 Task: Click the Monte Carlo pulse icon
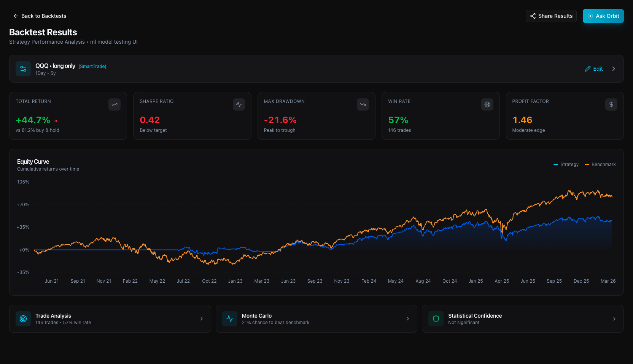click(230, 319)
